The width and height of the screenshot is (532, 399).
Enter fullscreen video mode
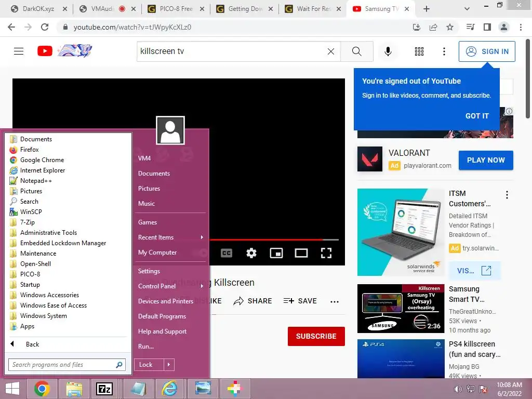(326, 253)
